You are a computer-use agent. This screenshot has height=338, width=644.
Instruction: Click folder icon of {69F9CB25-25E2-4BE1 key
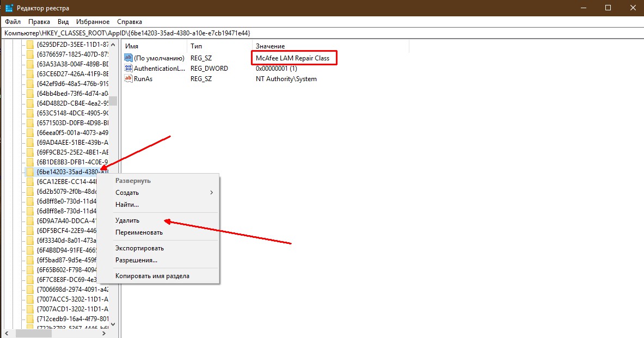click(x=30, y=152)
